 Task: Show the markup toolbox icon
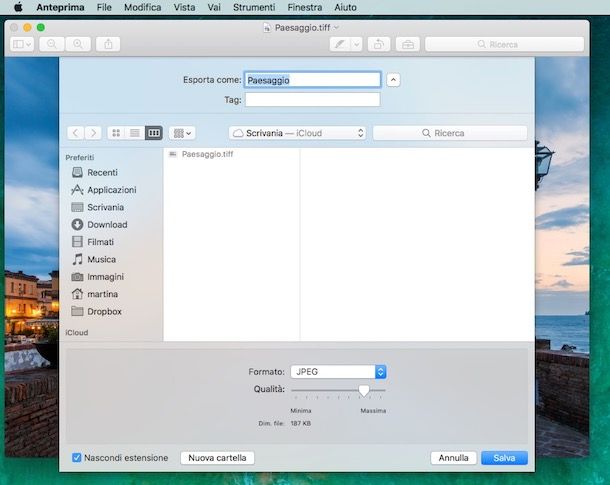[x=408, y=44]
